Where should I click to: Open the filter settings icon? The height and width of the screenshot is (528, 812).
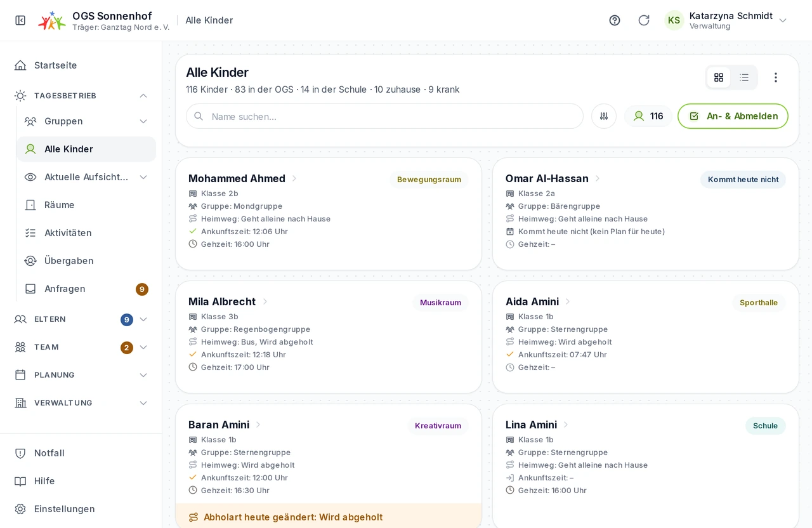[x=604, y=116]
